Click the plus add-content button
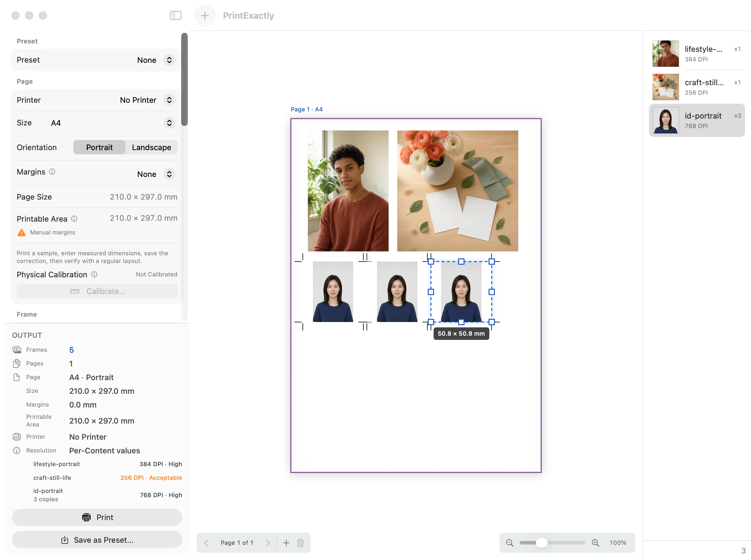 (x=205, y=15)
